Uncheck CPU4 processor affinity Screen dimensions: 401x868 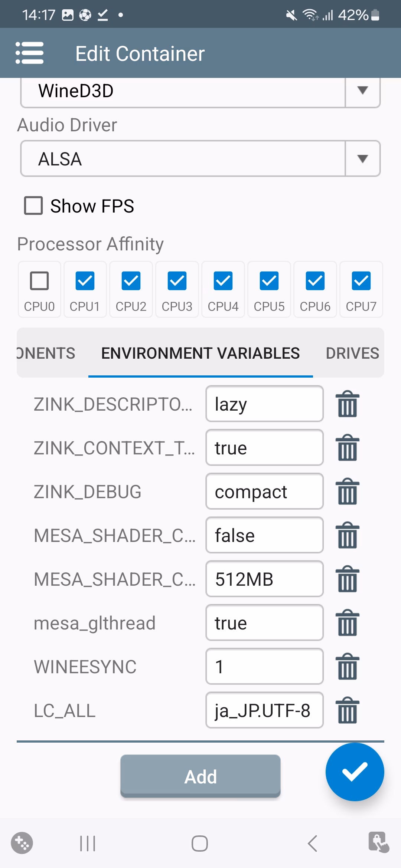tap(223, 281)
